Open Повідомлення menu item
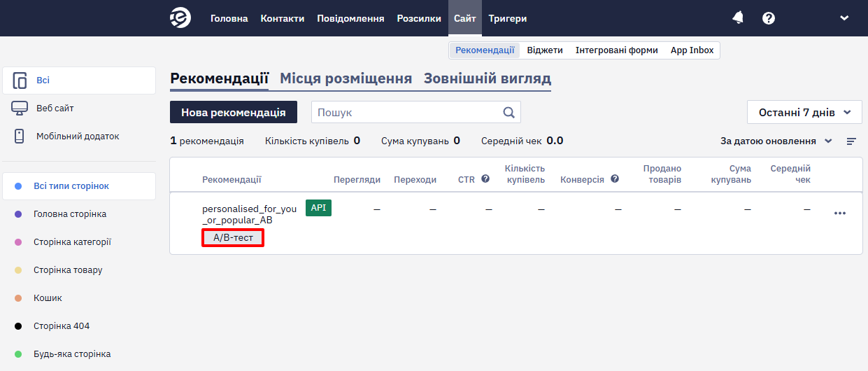868x371 pixels. point(350,18)
